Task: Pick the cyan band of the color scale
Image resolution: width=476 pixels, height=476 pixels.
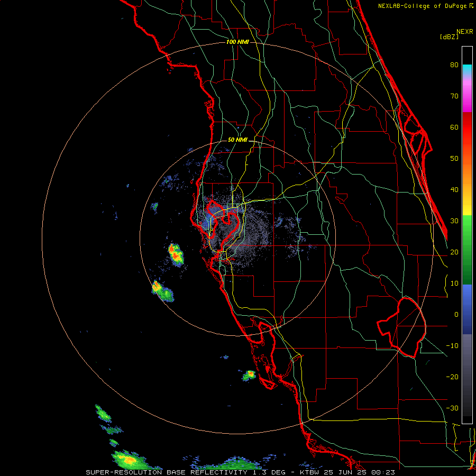Action: [x=467, y=69]
